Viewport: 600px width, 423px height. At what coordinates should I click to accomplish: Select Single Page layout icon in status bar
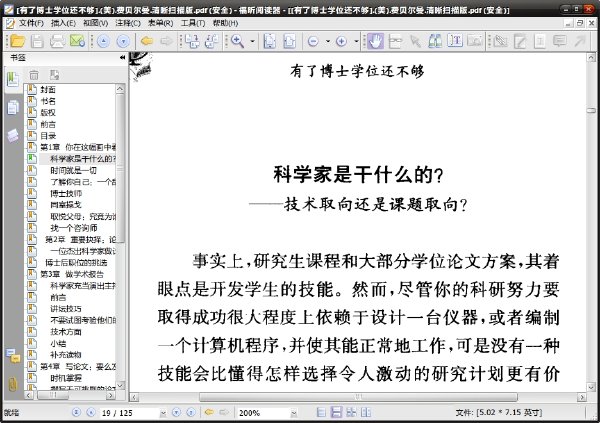pyautogui.click(x=321, y=412)
